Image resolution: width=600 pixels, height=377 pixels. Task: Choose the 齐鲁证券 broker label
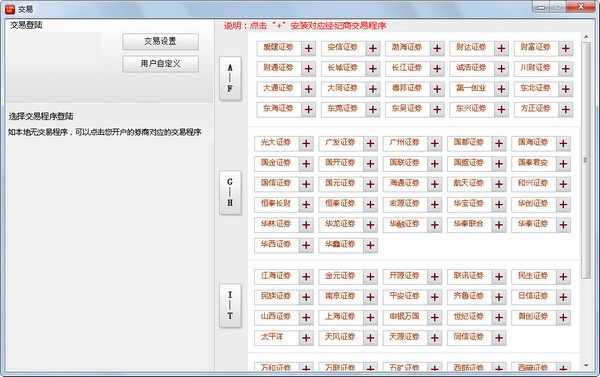coord(469,296)
